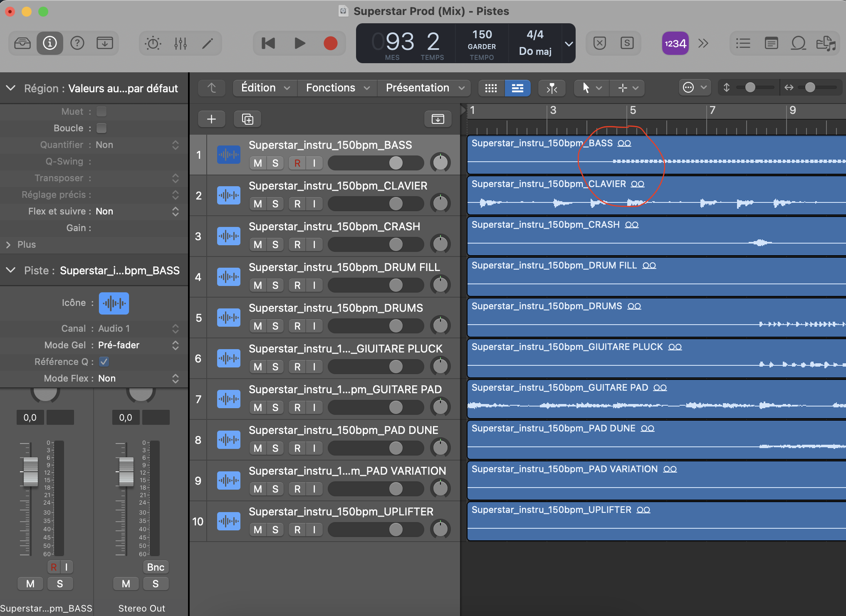Solo the DRUMS track

[x=275, y=326]
